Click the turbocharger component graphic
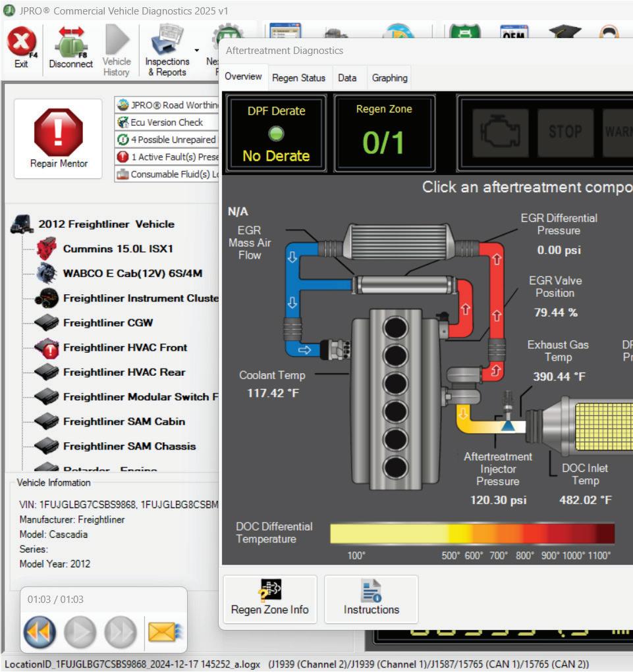The width and height of the screenshot is (633, 672). (x=464, y=386)
